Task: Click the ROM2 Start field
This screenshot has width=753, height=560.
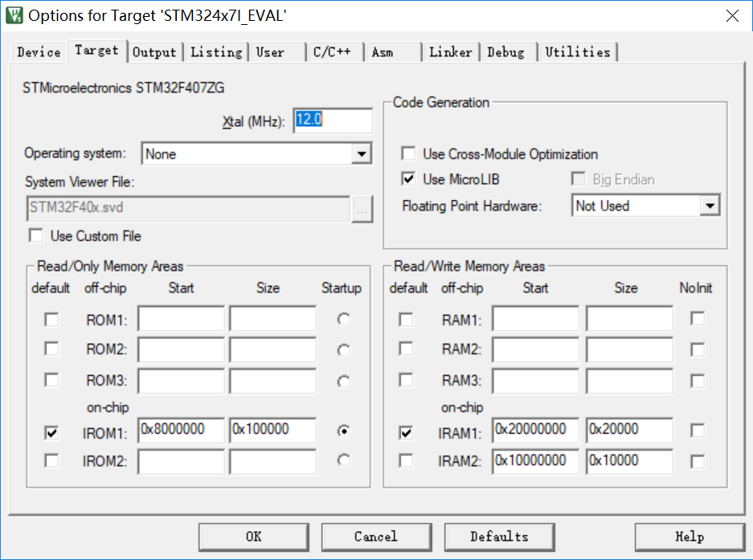Action: [181, 349]
